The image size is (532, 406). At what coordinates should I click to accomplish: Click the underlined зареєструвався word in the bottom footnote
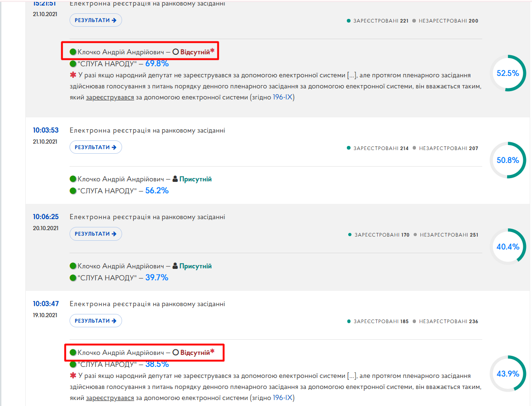110,398
